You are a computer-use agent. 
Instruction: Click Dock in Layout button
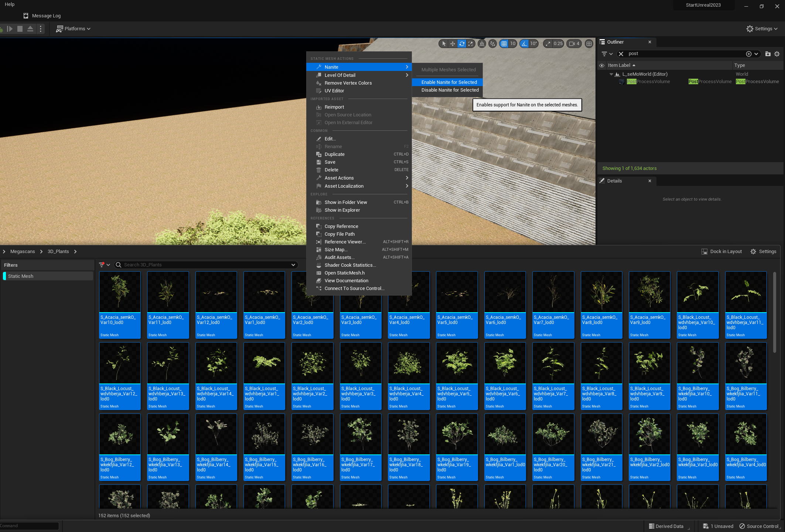(x=721, y=252)
